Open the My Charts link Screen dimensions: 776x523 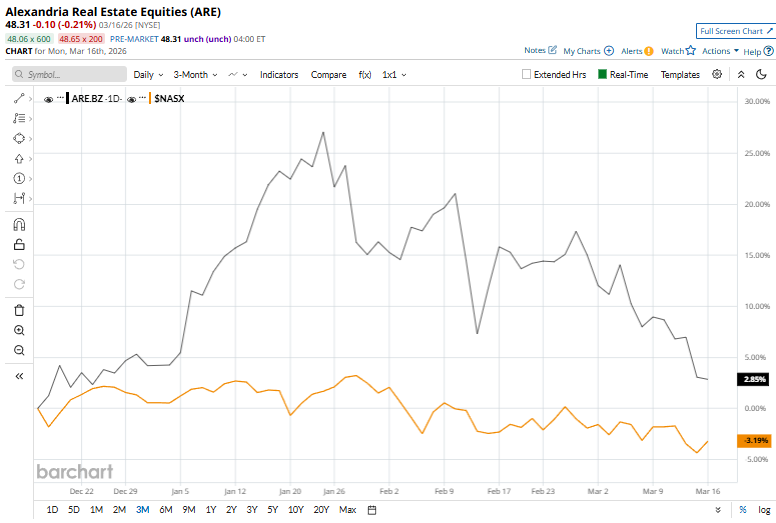click(x=588, y=51)
